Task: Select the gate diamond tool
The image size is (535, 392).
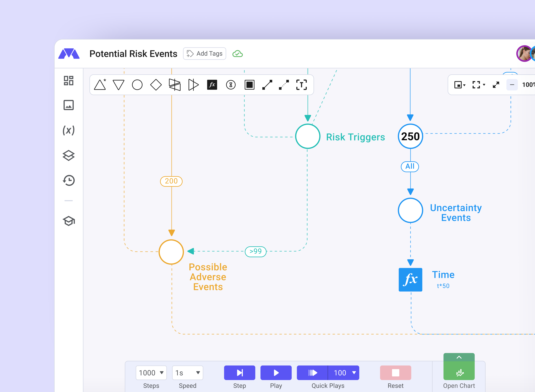Action: (x=156, y=85)
